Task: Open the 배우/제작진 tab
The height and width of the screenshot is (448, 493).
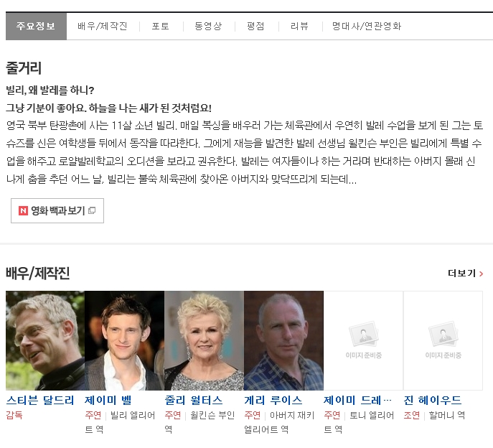Action: pos(103,26)
